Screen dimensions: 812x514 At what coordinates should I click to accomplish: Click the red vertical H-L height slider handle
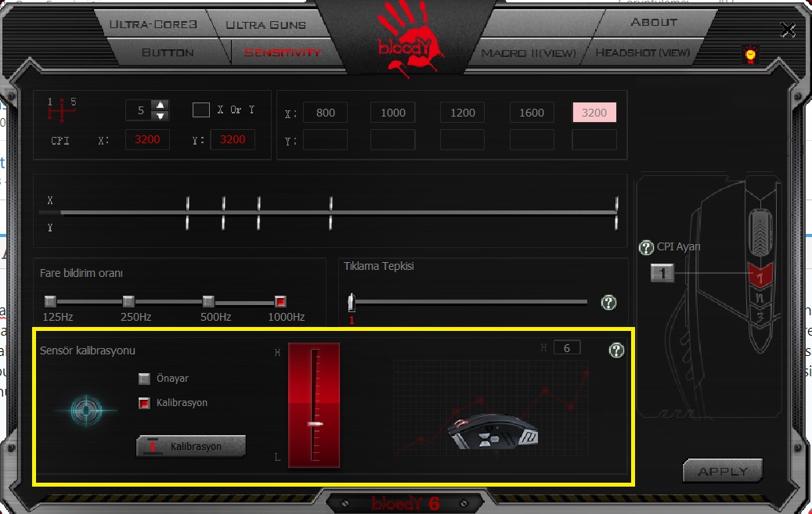point(315,424)
